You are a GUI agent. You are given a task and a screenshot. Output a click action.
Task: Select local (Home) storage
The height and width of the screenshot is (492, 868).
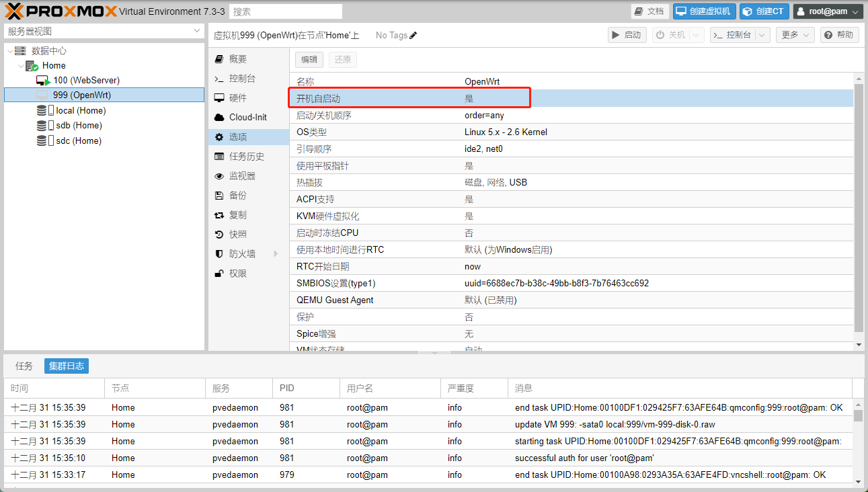click(81, 110)
